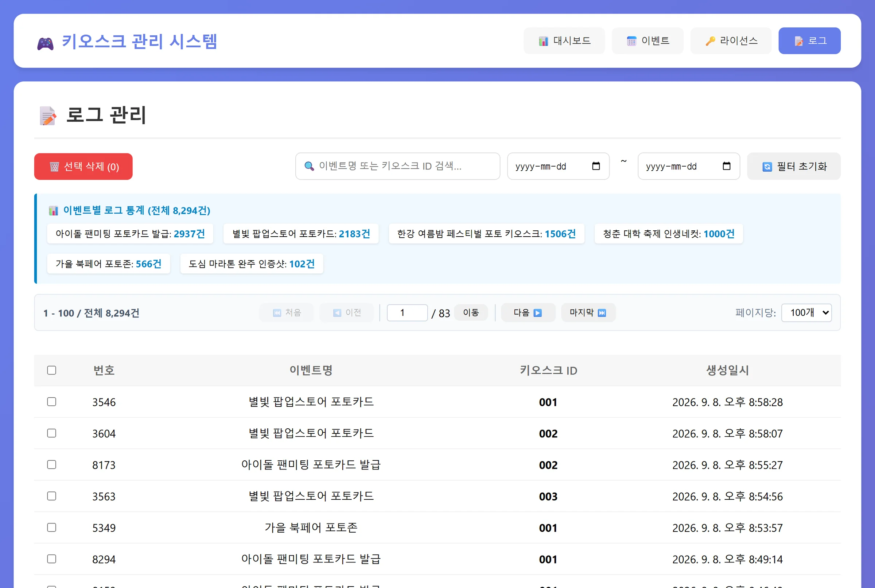Jump to the 마지막 page
This screenshot has width=875, height=588.
(588, 313)
